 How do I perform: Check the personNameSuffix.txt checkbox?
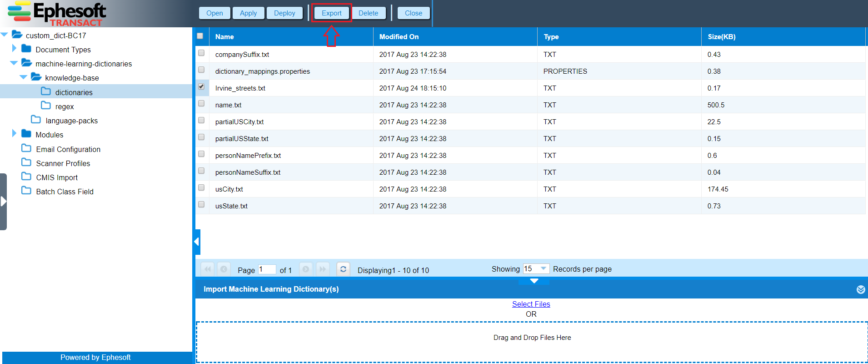[201, 171]
